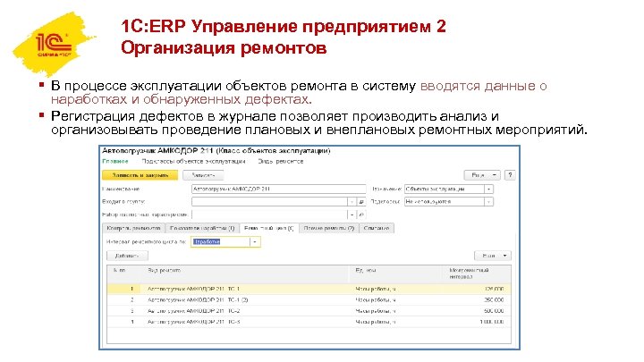Click interval value '1 000,000' in fourth row

(492, 322)
